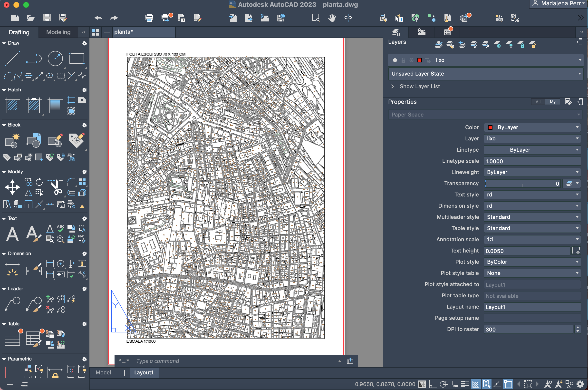The height and width of the screenshot is (390, 588).
Task: Select the Rectangle draw tool
Action: click(x=76, y=59)
